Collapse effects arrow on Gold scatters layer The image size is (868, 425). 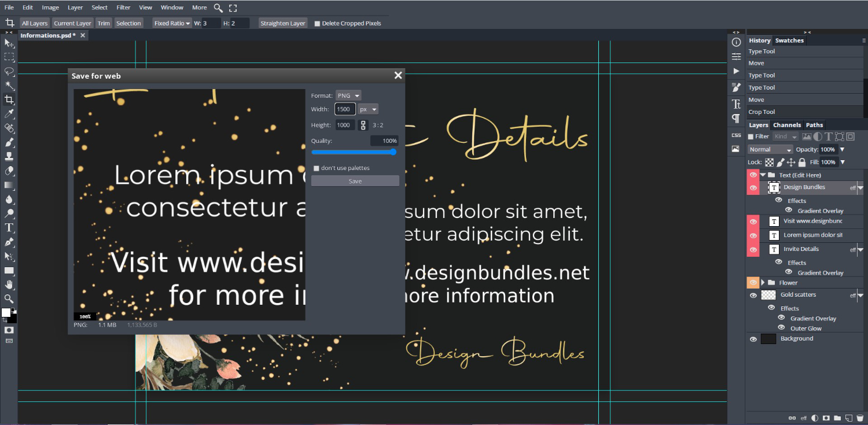tap(860, 295)
